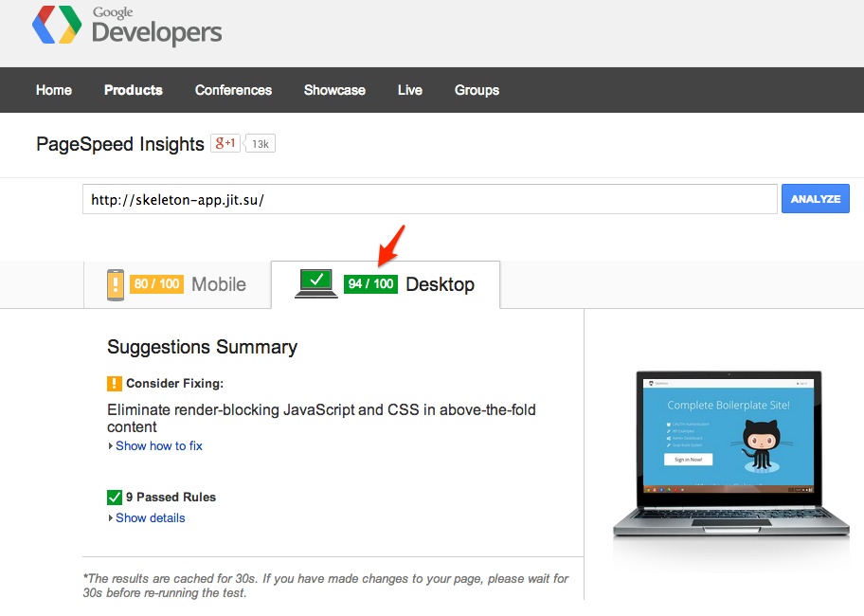Click the 13k share count bubble
This screenshot has height=616, width=864.
coord(261,144)
